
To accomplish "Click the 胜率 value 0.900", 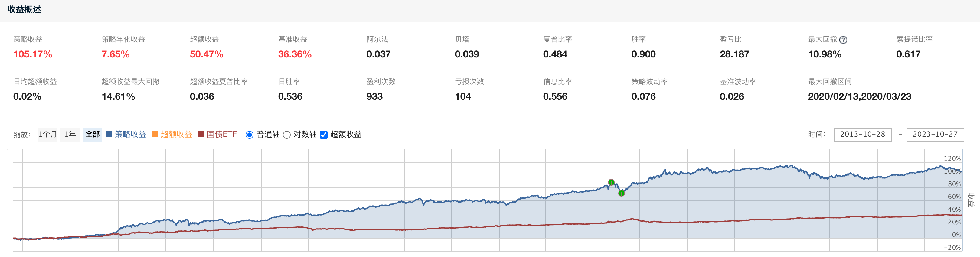I will tap(643, 54).
